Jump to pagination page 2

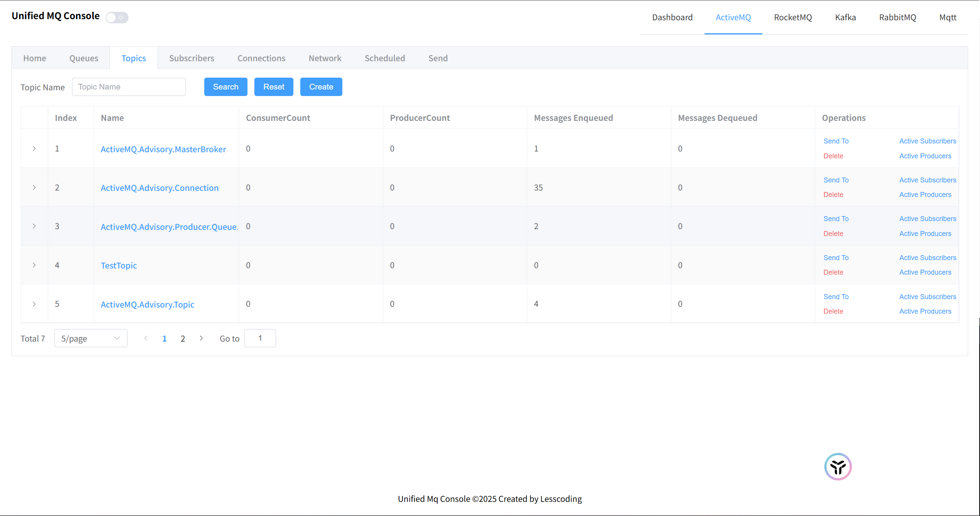[x=183, y=339]
